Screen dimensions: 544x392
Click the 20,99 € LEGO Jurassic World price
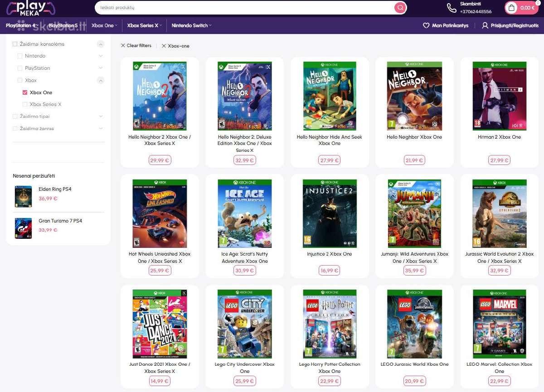pyautogui.click(x=414, y=381)
